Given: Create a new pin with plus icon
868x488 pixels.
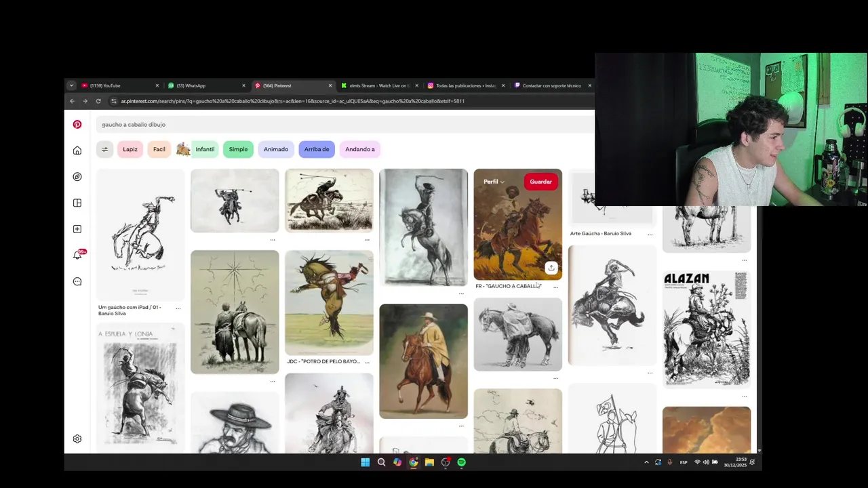Looking at the screenshot, I should point(77,229).
